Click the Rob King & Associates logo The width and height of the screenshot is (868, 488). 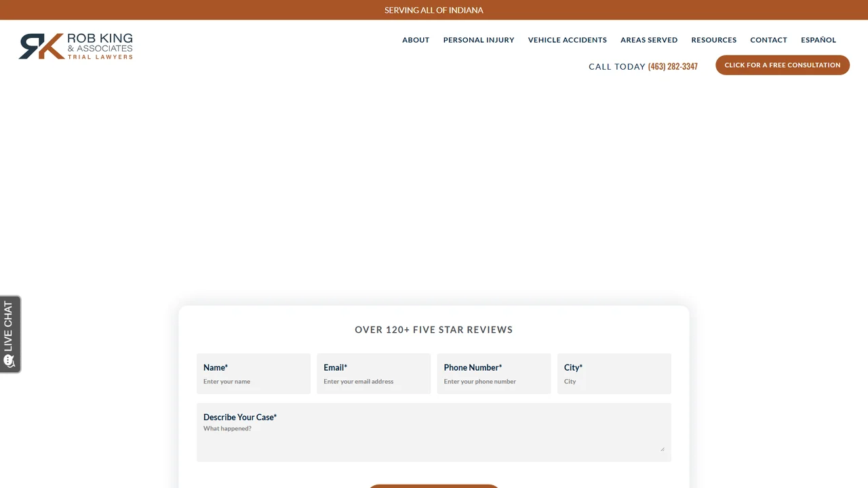coord(76,46)
